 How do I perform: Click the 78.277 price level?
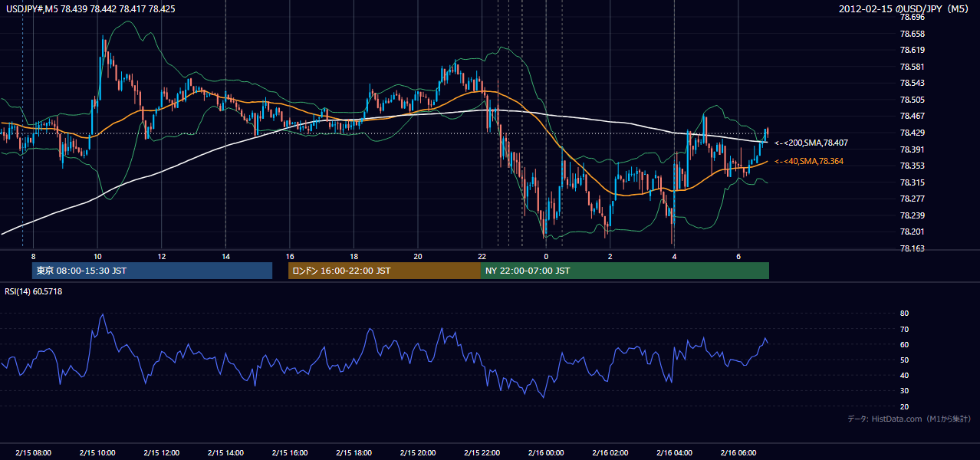(x=912, y=199)
